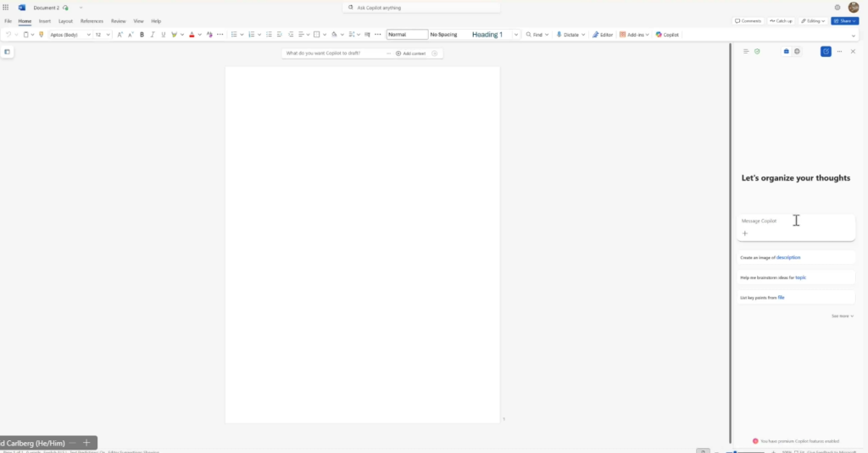Click the blue Share button
This screenshot has height=453, width=868.
coord(844,20)
